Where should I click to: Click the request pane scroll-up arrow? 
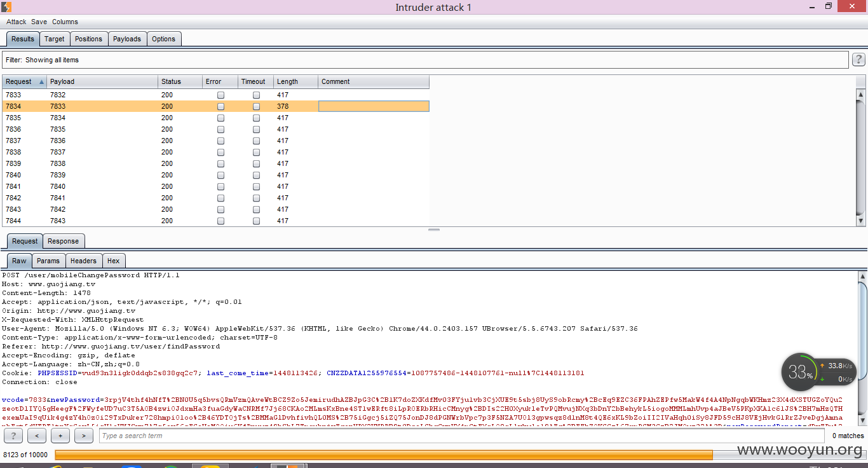(862, 277)
